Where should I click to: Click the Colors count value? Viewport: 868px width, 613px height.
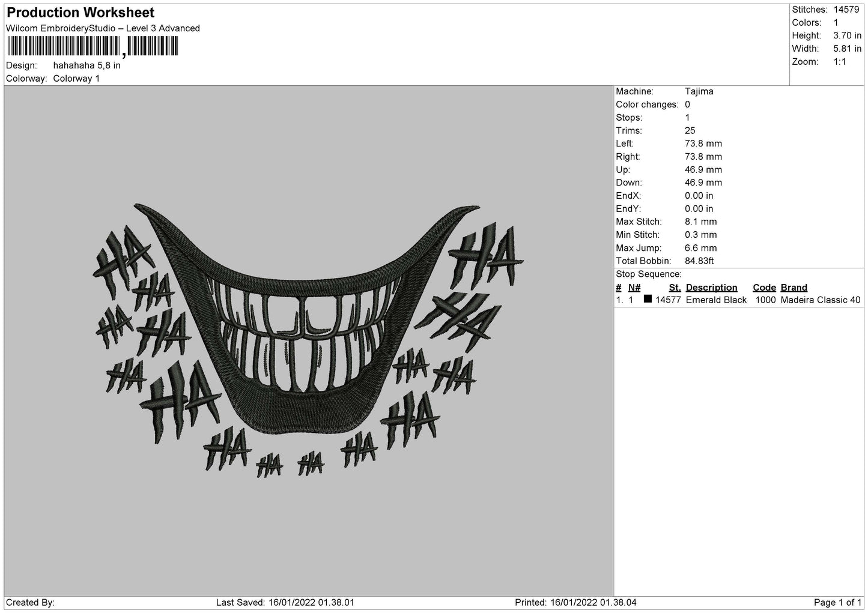coord(836,23)
